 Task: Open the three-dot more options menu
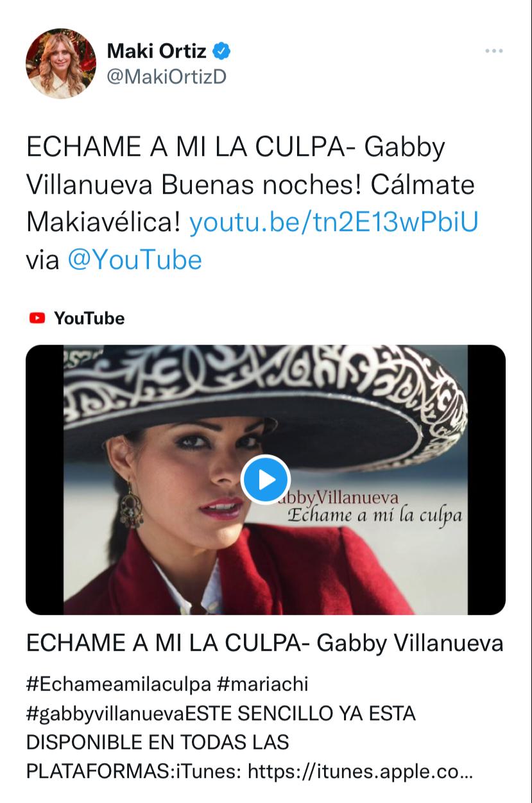[x=493, y=51]
